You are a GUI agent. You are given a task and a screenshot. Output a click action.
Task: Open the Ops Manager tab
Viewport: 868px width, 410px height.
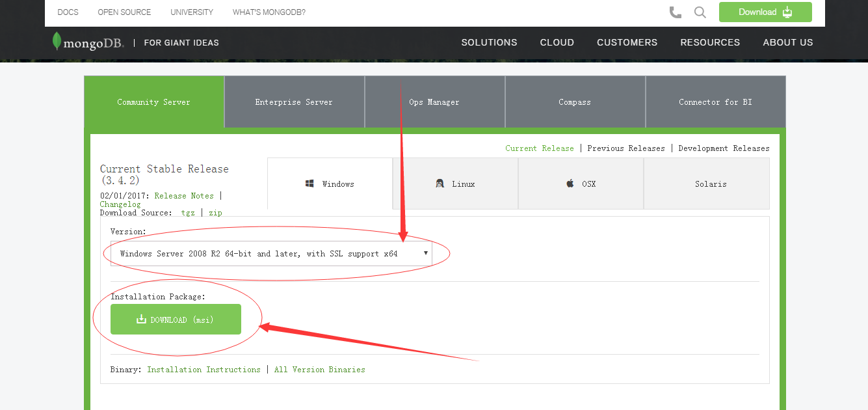(x=434, y=102)
